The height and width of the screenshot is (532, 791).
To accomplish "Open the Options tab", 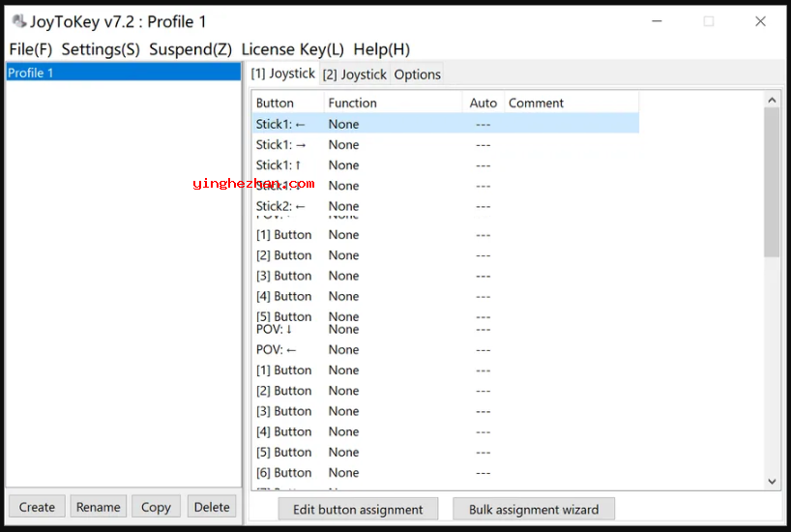I will [x=417, y=74].
